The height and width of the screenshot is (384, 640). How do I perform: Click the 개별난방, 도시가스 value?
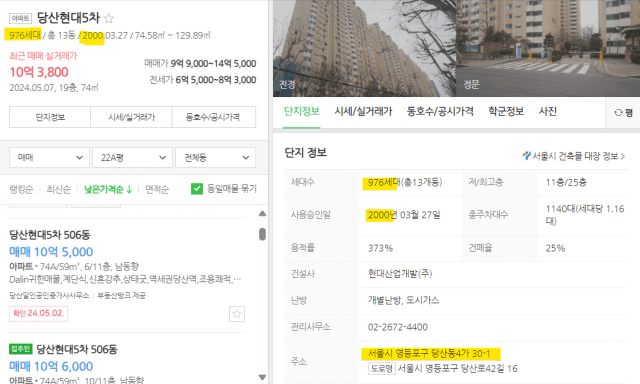403,300
